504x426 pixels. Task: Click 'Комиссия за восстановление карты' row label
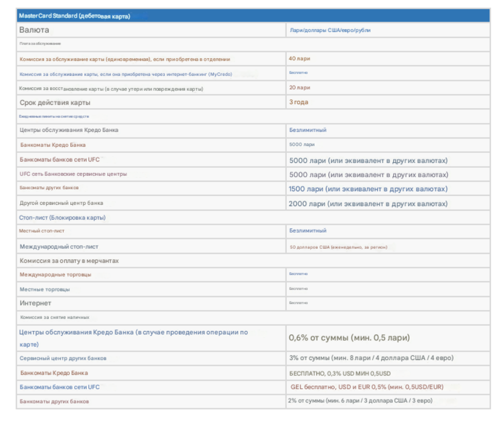111,89
